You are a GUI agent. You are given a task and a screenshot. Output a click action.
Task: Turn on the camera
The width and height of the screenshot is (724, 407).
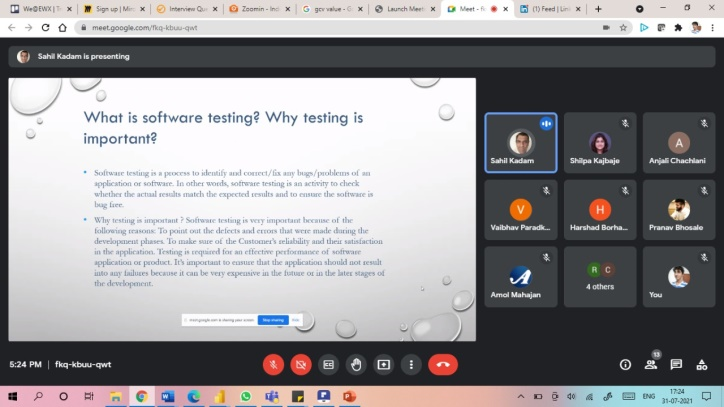click(300, 365)
